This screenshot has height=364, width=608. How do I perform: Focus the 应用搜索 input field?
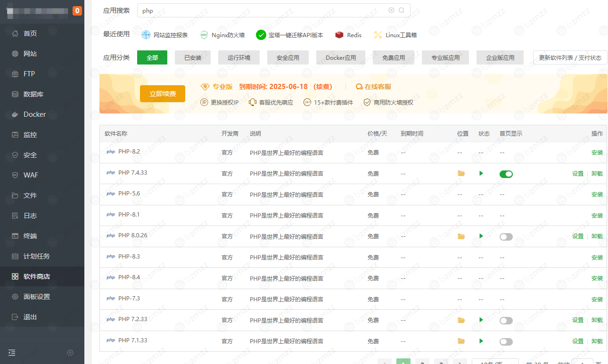[x=274, y=10]
